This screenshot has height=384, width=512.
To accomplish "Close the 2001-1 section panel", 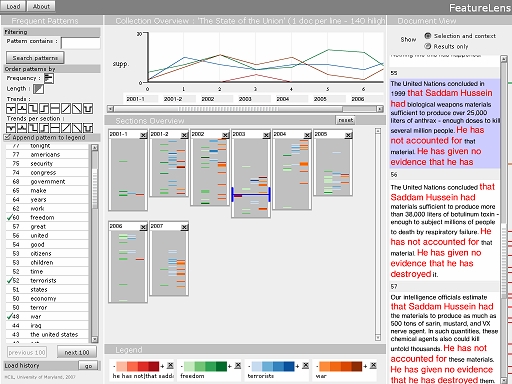I will click(143, 135).
